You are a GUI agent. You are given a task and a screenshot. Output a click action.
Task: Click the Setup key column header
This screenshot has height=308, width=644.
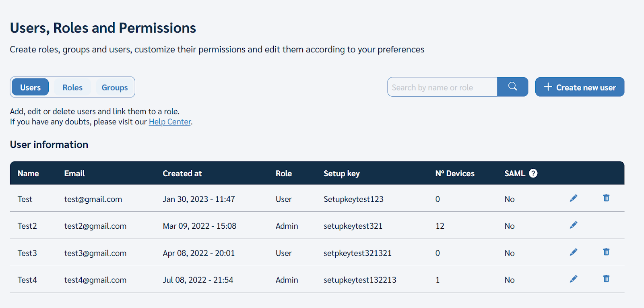point(342,174)
